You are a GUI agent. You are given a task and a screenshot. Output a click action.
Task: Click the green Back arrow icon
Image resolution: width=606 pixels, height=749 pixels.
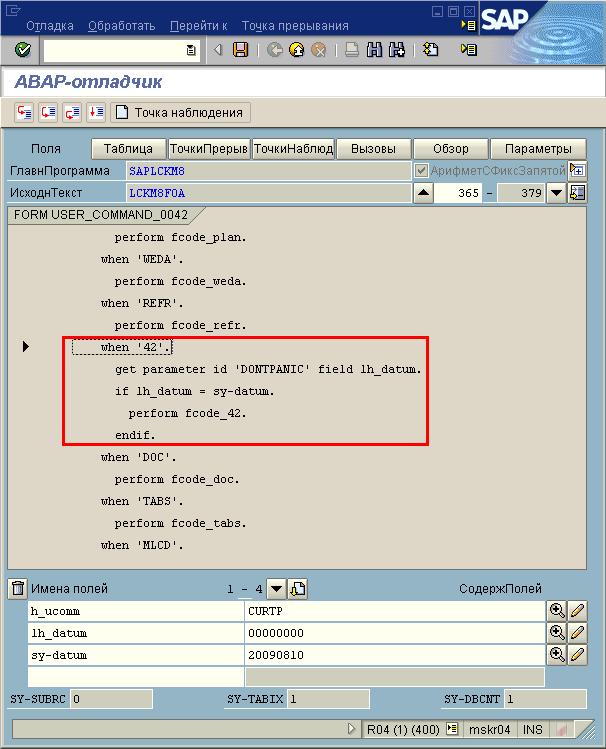point(274,50)
